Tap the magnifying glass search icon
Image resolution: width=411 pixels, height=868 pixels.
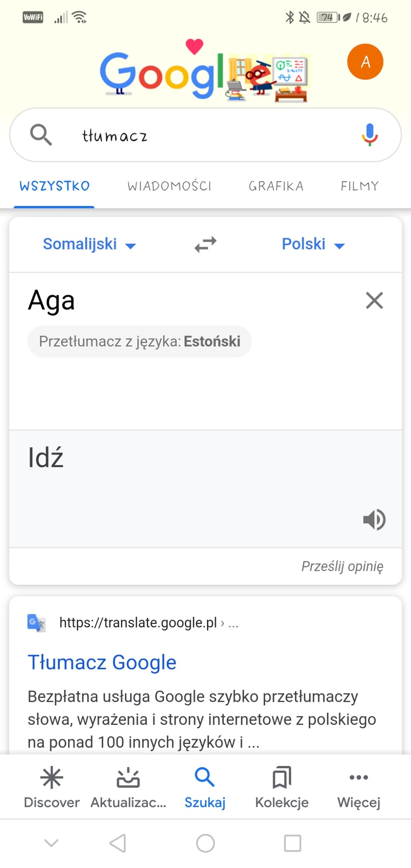[41, 134]
